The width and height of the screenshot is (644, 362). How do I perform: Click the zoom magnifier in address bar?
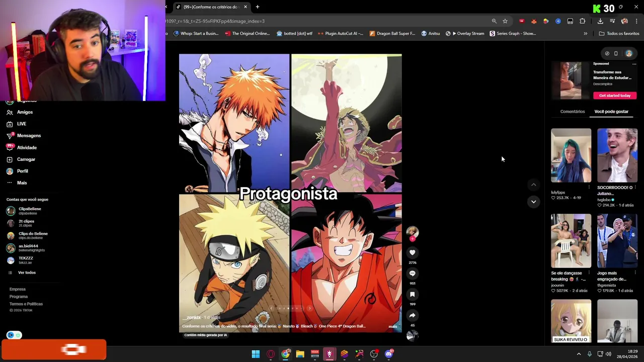click(494, 21)
